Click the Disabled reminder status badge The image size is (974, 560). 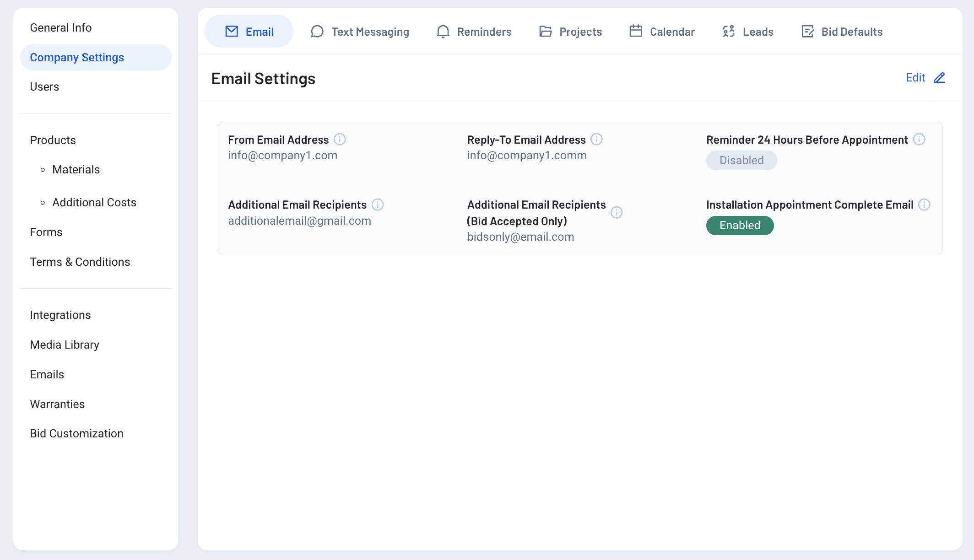(x=741, y=161)
